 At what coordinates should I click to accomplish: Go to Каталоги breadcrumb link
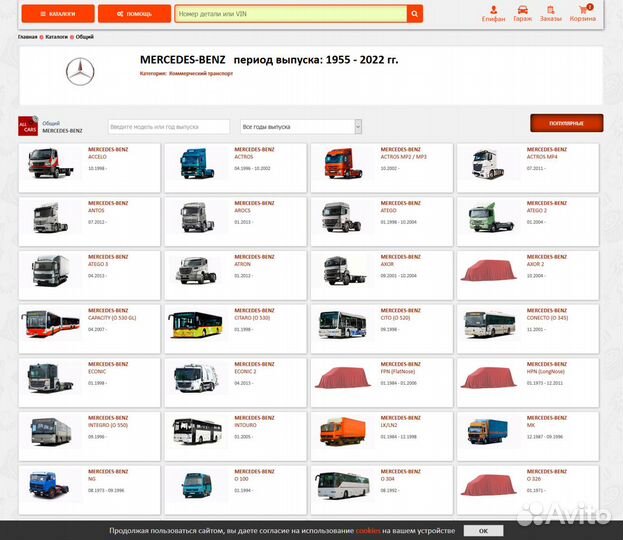coord(56,37)
